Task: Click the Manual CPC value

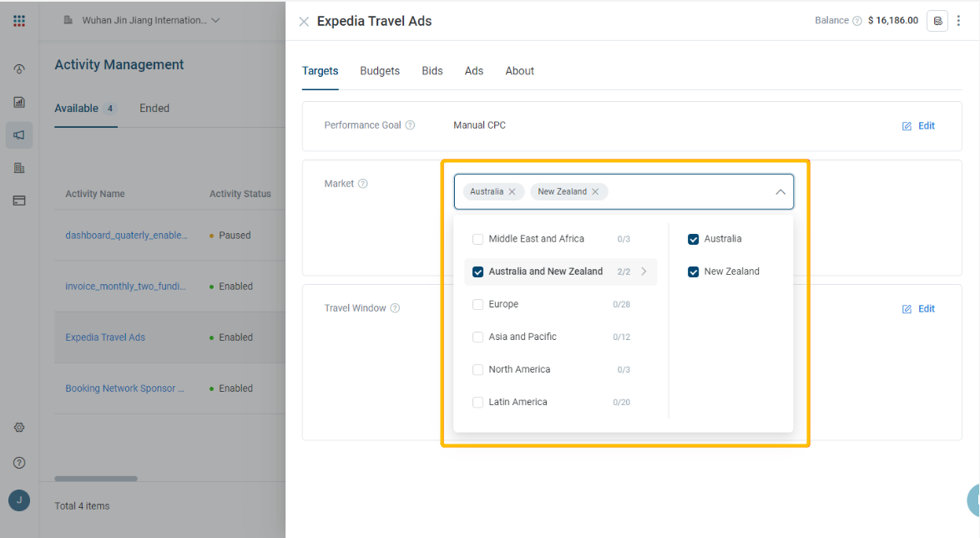Action: click(x=479, y=125)
